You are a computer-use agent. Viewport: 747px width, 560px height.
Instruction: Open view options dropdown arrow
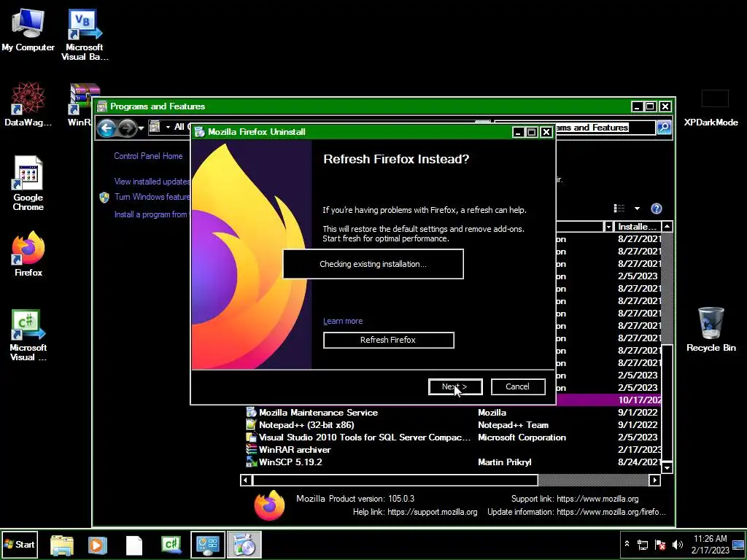(x=637, y=209)
